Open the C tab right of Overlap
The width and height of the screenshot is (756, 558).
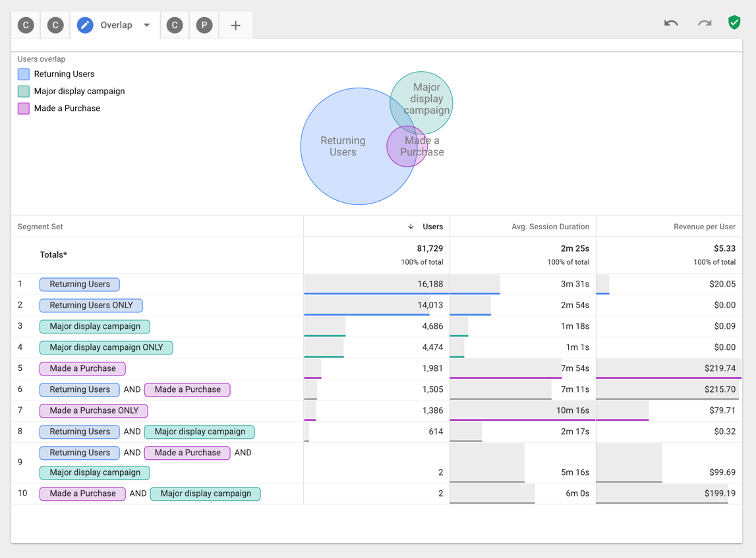[175, 24]
